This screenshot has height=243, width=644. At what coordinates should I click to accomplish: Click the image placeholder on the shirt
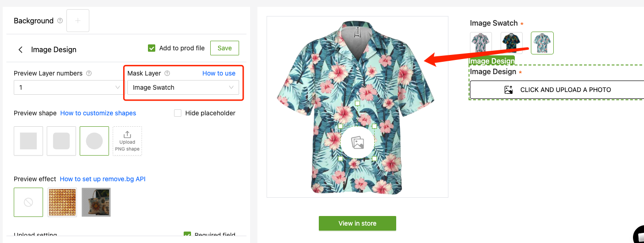[357, 142]
